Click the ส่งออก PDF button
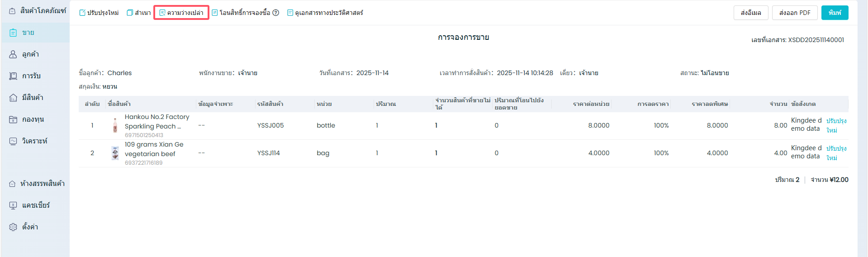Viewport: 868px width, 257px height. tap(794, 13)
